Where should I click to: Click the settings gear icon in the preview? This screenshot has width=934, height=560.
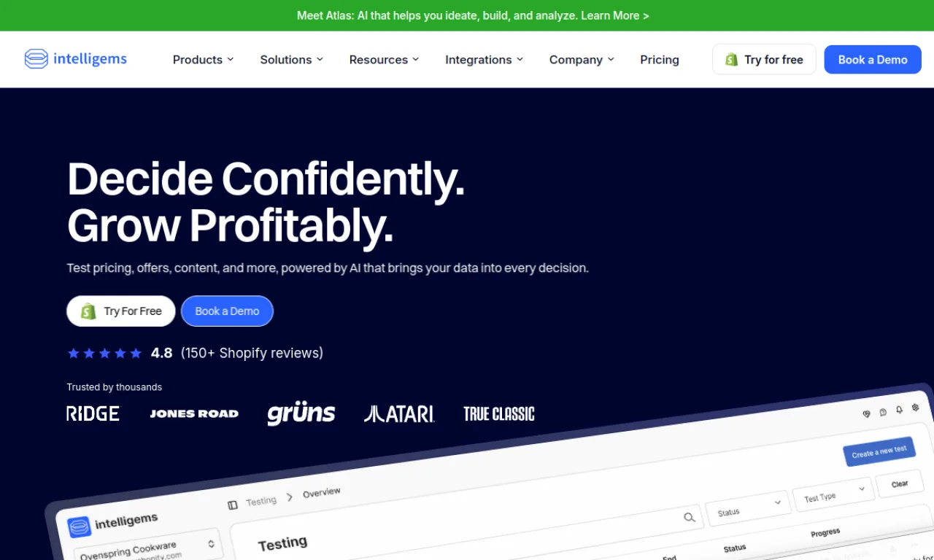coord(915,408)
